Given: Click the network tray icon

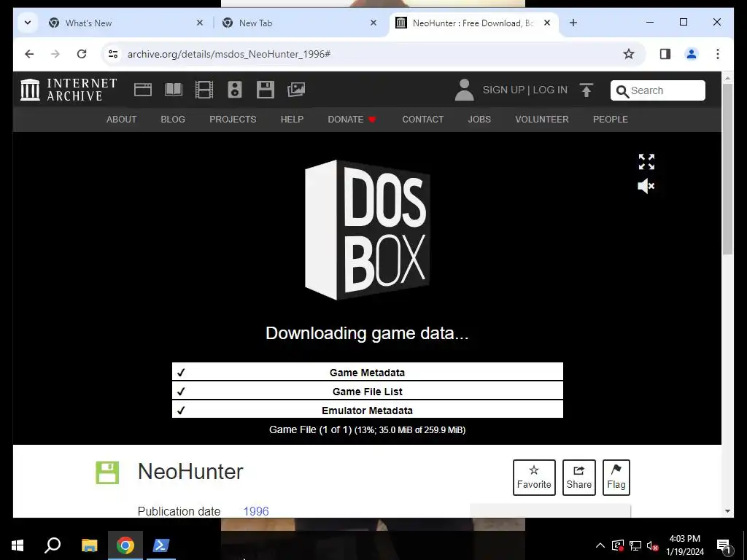Looking at the screenshot, I should 635,545.
